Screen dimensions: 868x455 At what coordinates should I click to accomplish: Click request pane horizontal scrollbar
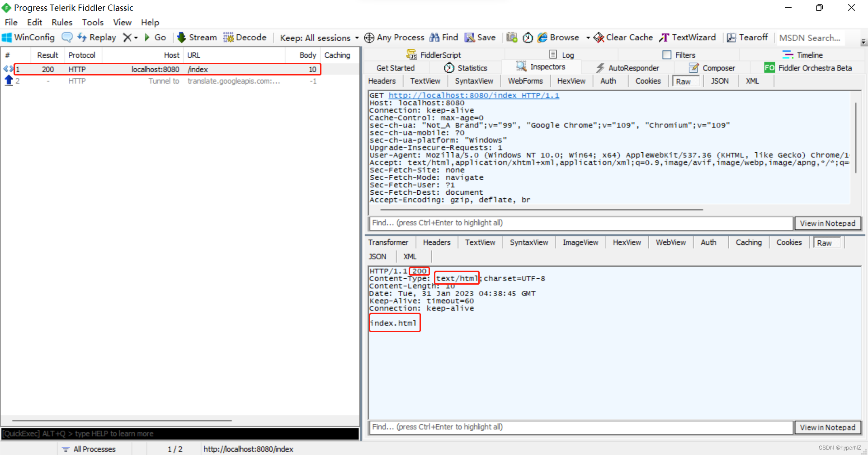tap(542, 210)
